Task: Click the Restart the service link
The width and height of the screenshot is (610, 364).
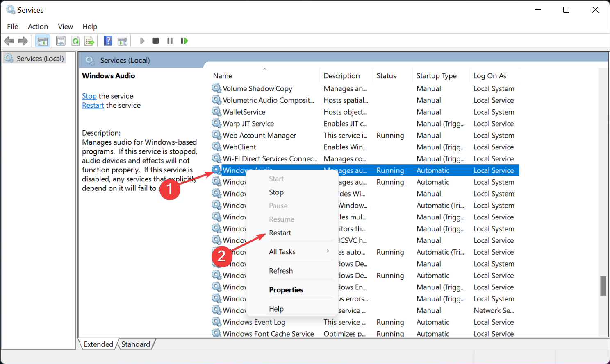Action: click(x=93, y=106)
